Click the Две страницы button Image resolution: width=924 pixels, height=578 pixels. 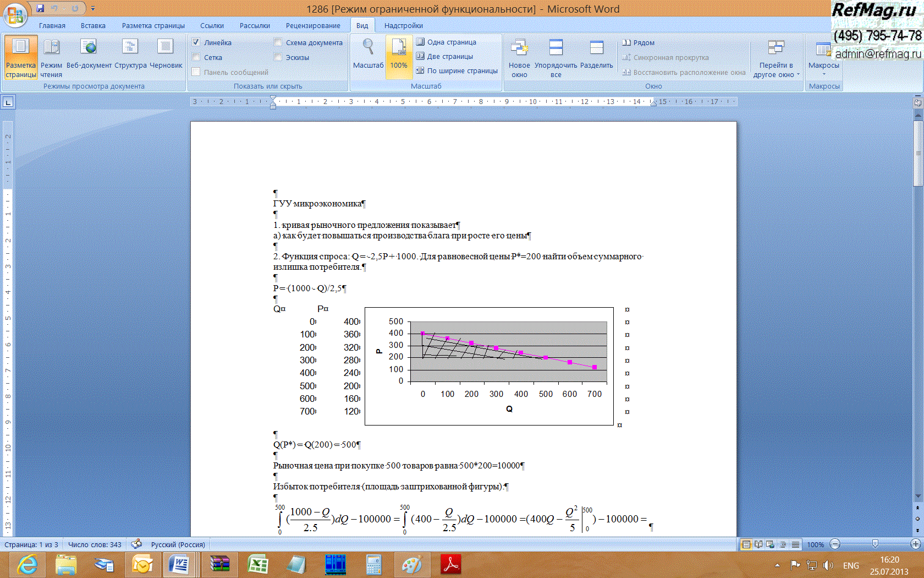coord(445,56)
